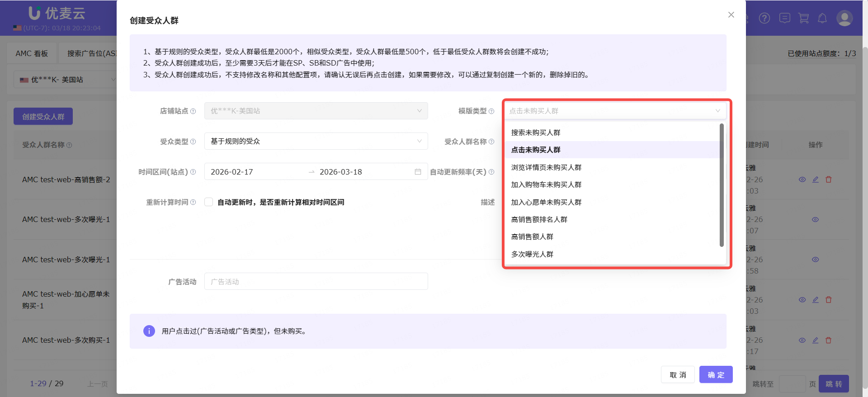The height and width of the screenshot is (397, 868).
Task: Click help icon next to 受众人群名称 form label
Action: point(491,142)
